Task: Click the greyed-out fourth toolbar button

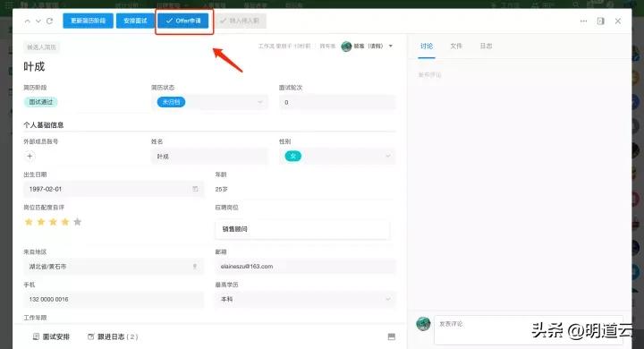Action: (241, 21)
